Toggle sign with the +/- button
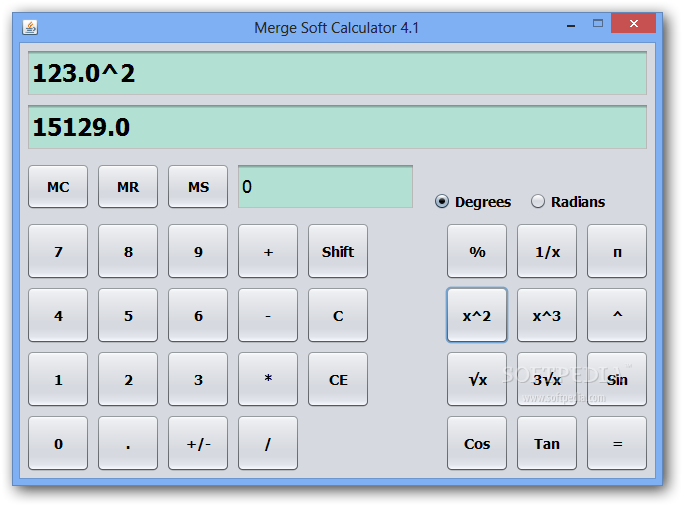This screenshot has width=683, height=506. tap(198, 443)
